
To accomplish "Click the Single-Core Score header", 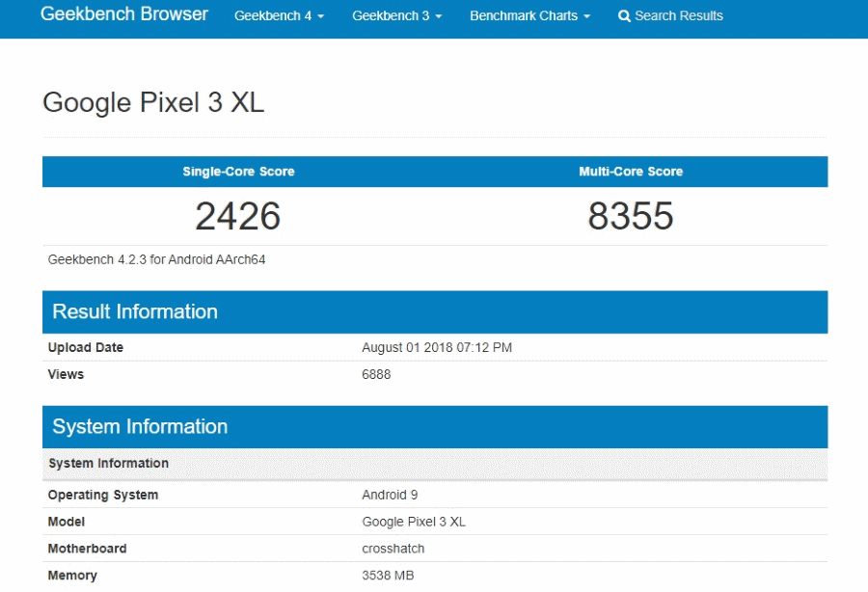I will (x=238, y=172).
